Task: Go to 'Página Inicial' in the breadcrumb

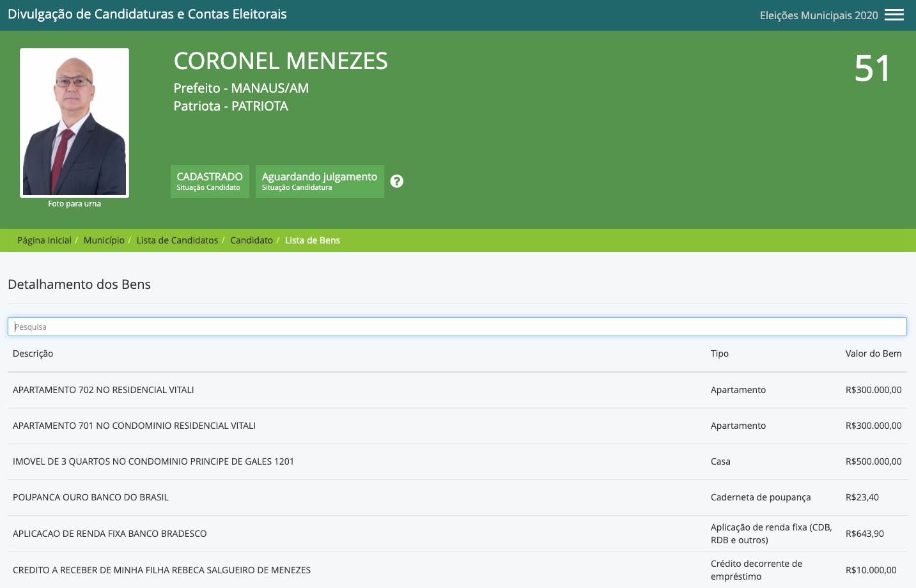Action: (x=44, y=240)
